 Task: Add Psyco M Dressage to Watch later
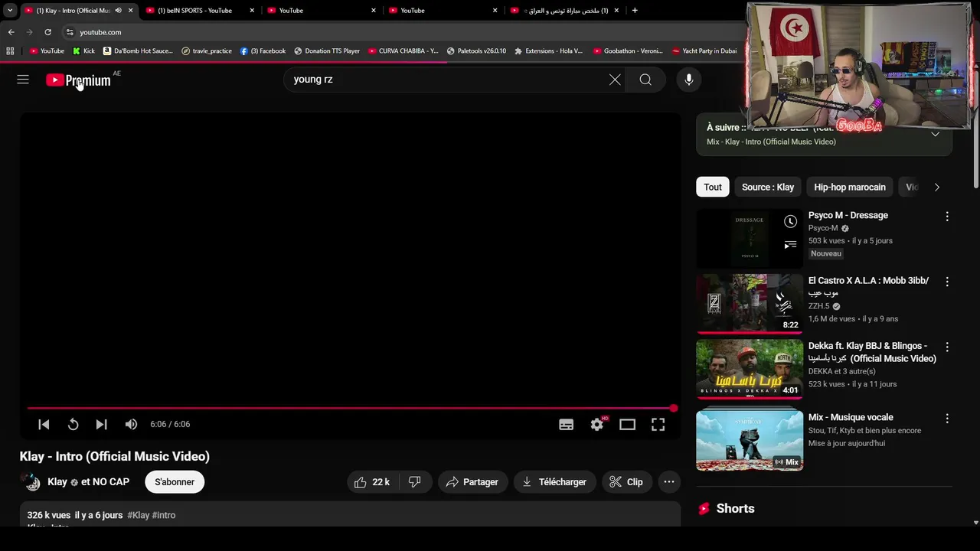(x=790, y=221)
